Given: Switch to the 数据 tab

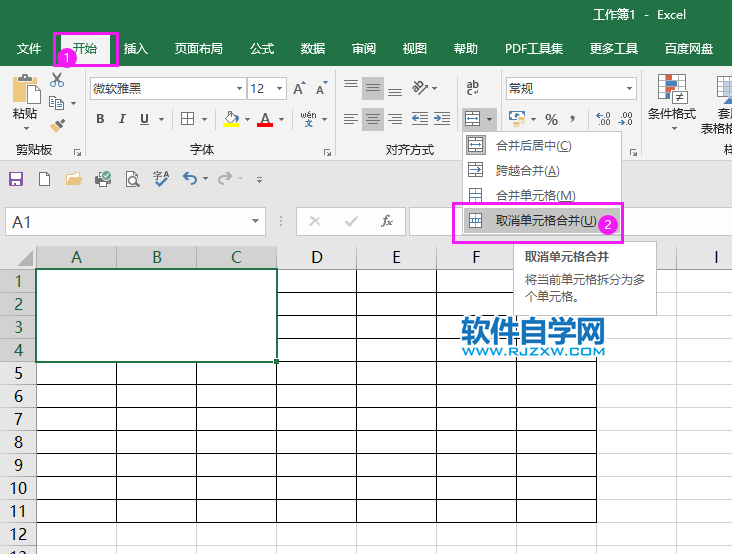Looking at the screenshot, I should 312,49.
